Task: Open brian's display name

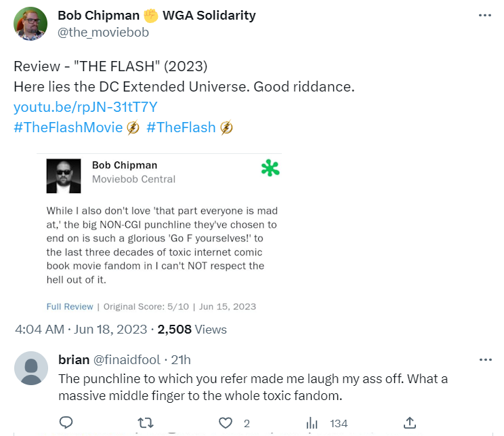Action: tap(74, 359)
